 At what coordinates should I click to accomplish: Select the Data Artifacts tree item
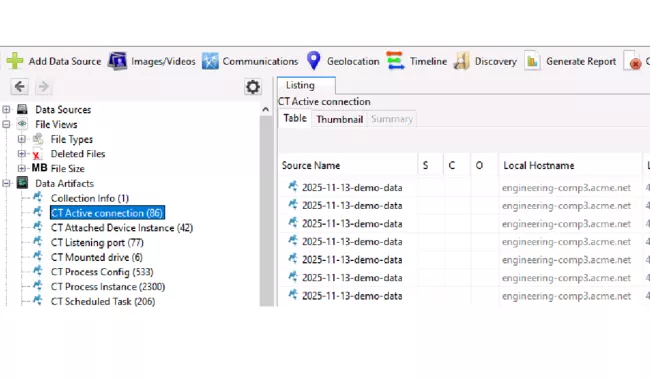64,183
